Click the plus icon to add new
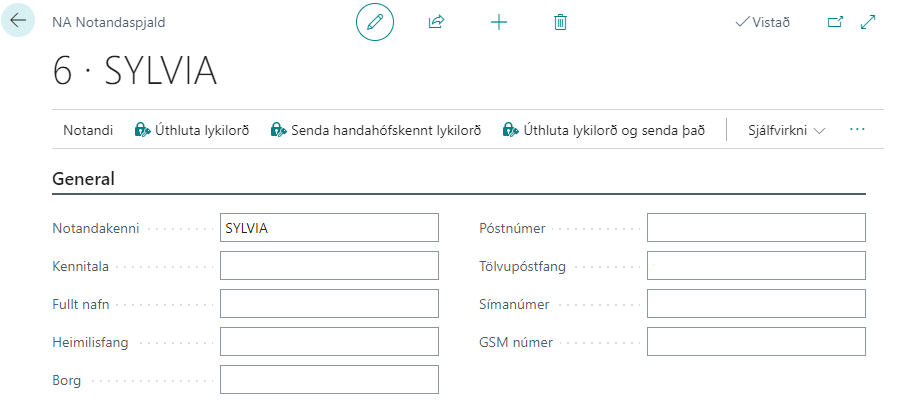The width and height of the screenshot is (924, 415). (499, 22)
